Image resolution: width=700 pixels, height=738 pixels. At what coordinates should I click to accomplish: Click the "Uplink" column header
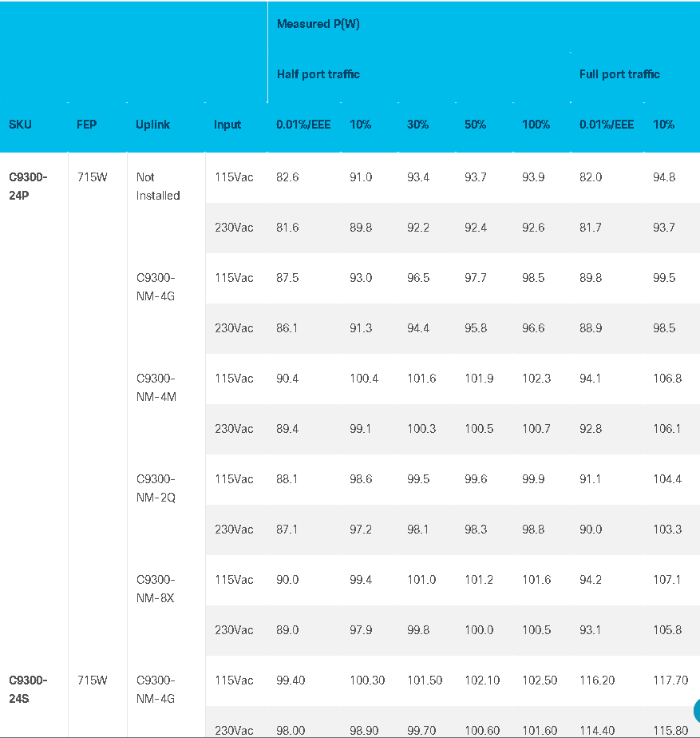click(153, 125)
